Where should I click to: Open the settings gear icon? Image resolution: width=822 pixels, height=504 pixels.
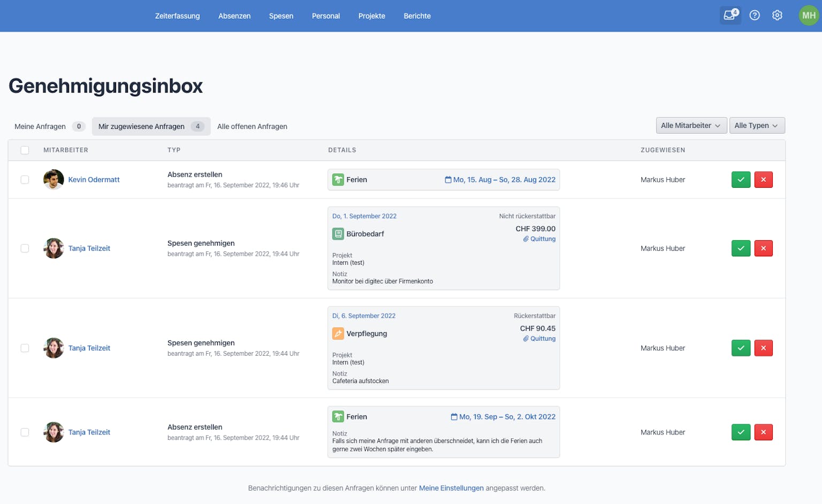[x=777, y=16]
